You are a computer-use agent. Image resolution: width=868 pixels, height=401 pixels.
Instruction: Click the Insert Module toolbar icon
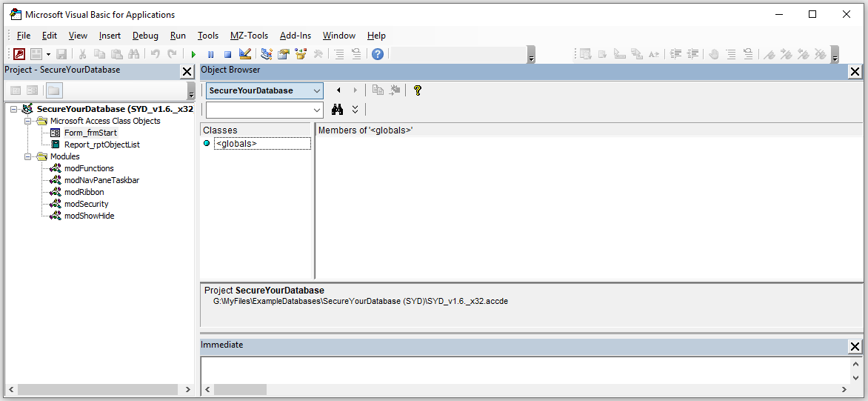[x=36, y=53]
